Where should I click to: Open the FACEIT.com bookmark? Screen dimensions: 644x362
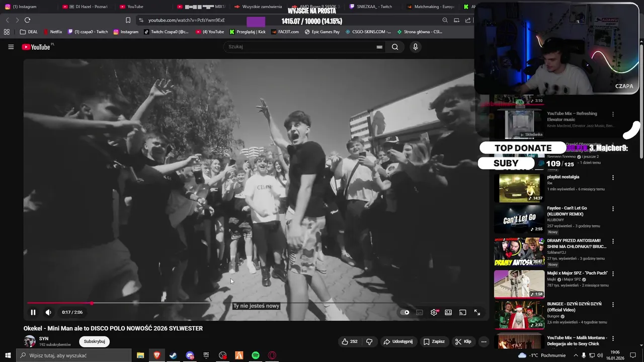[285, 32]
